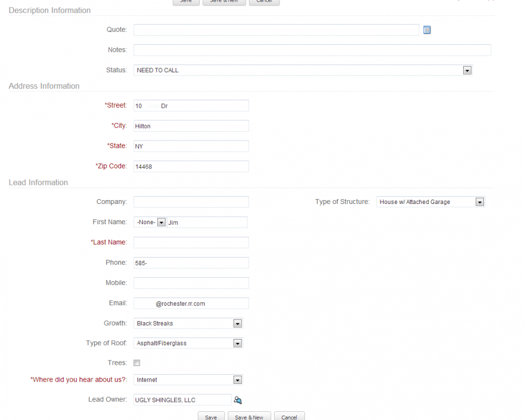Open the Quote date picker calendar icon

(x=427, y=30)
